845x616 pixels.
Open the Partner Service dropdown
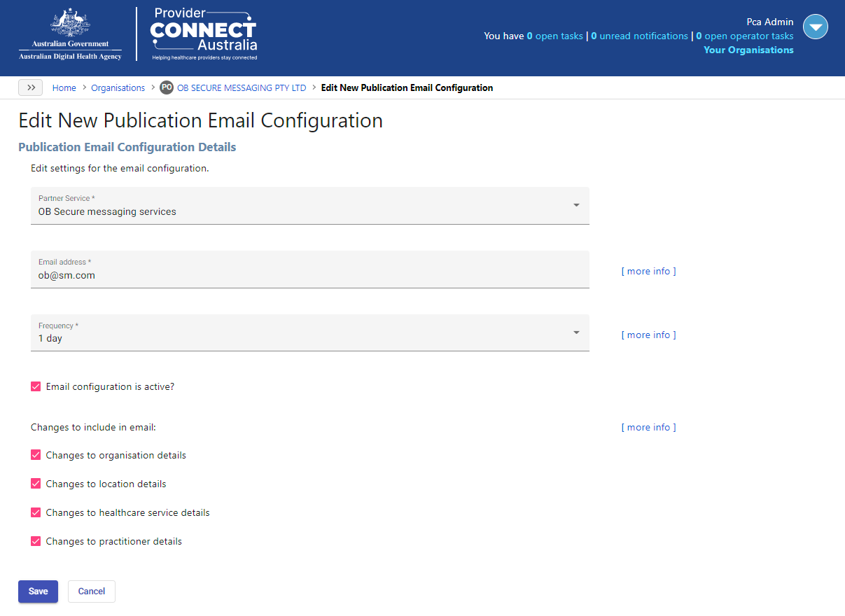tap(576, 205)
